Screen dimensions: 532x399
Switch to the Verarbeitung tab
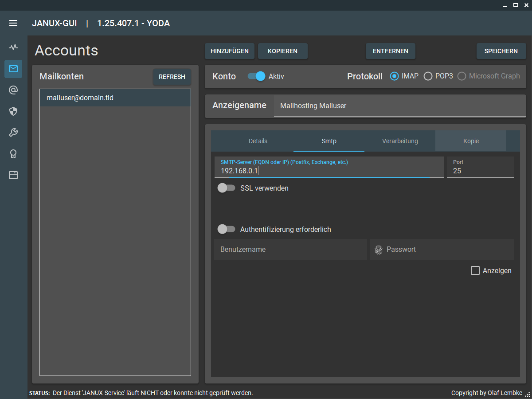point(400,141)
